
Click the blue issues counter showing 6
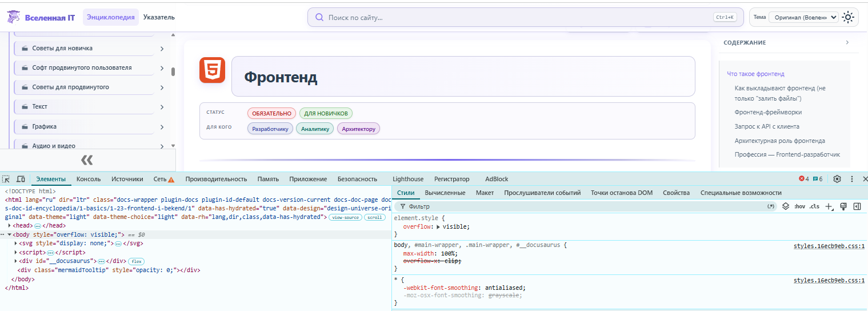[818, 179]
